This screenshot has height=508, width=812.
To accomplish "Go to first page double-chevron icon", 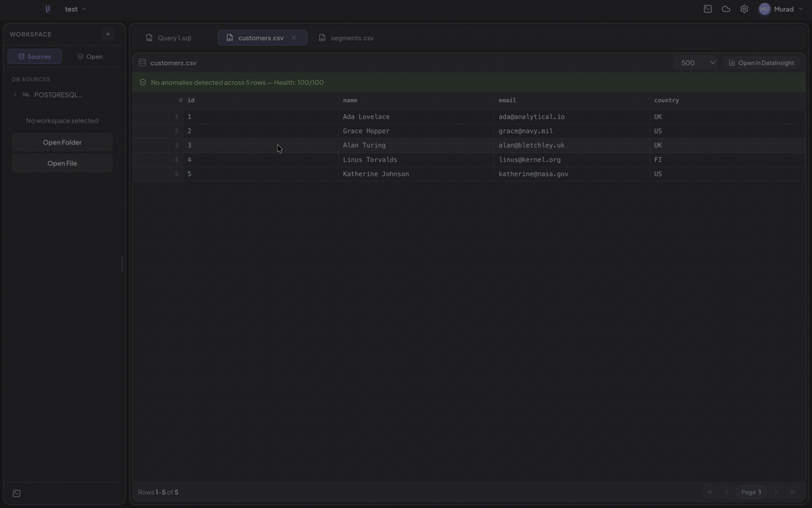I will click(x=710, y=492).
